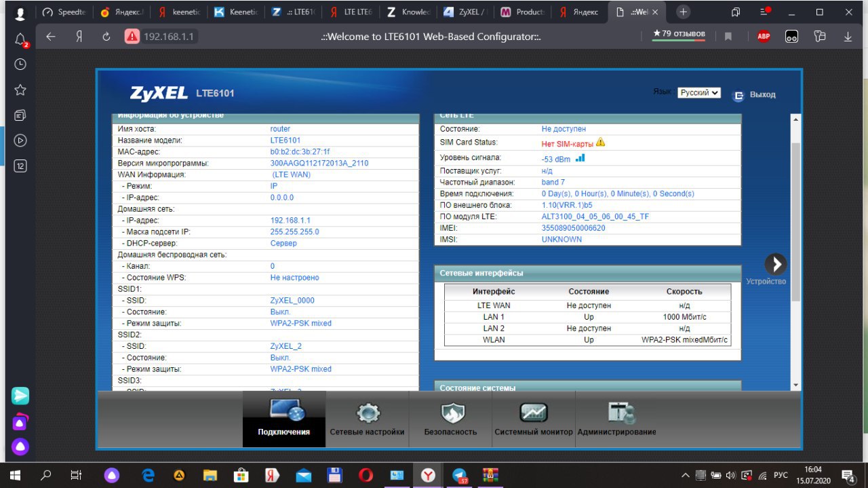
Task: Open the sidebar video play icon
Action: click(20, 140)
